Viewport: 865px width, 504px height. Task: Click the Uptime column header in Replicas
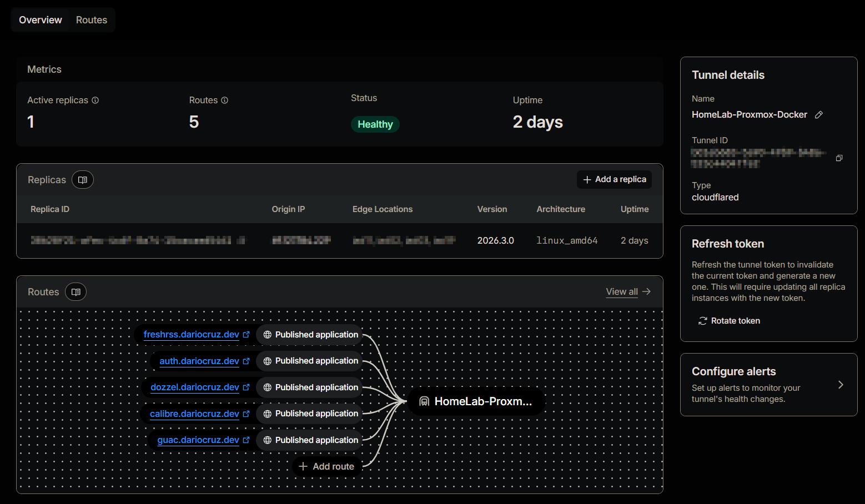pos(635,209)
